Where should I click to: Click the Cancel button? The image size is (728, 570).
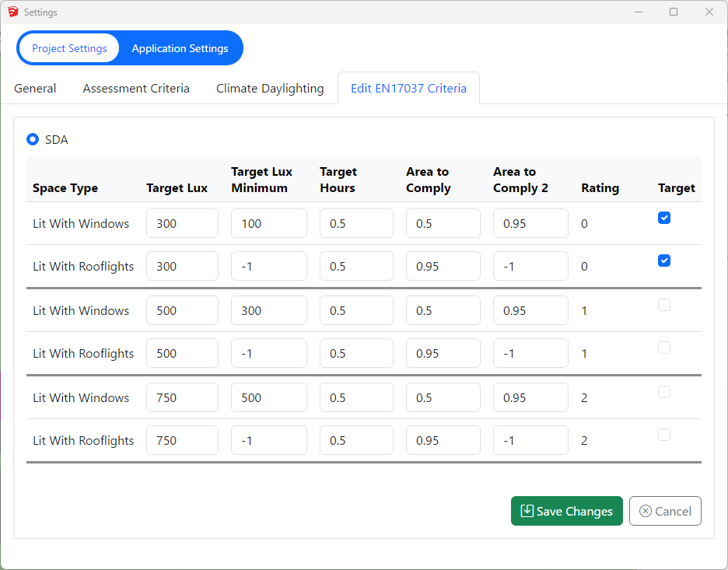(x=665, y=511)
